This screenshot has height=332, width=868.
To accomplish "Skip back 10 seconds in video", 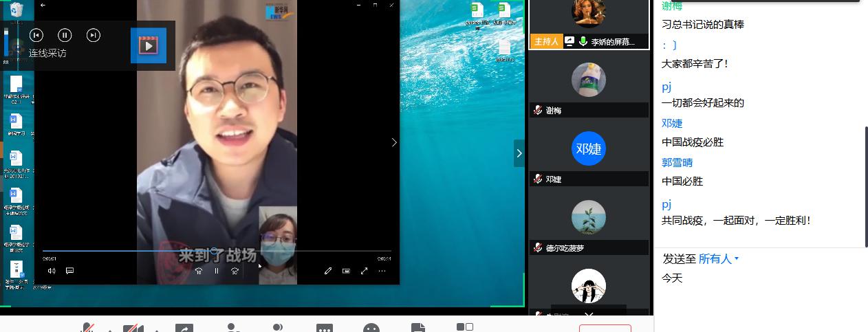I will 199,271.
